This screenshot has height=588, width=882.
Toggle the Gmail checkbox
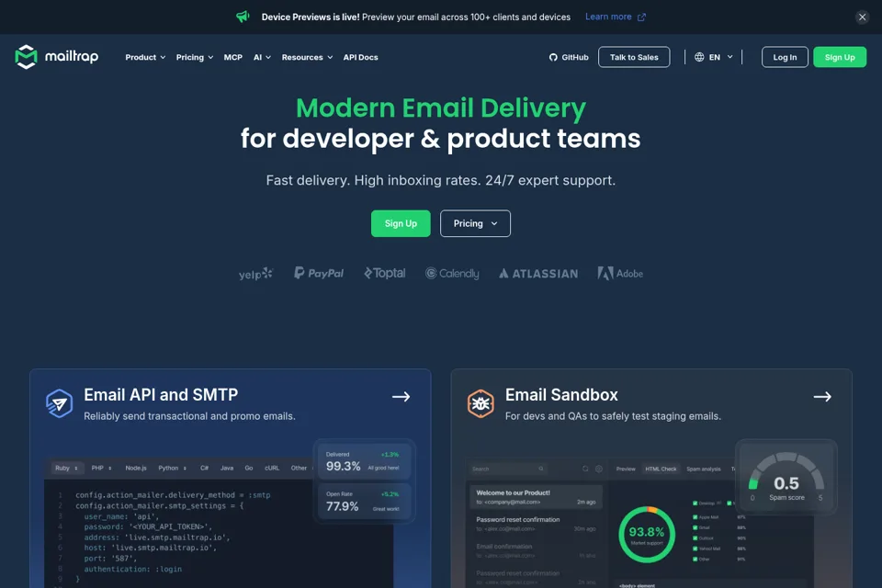click(x=695, y=527)
